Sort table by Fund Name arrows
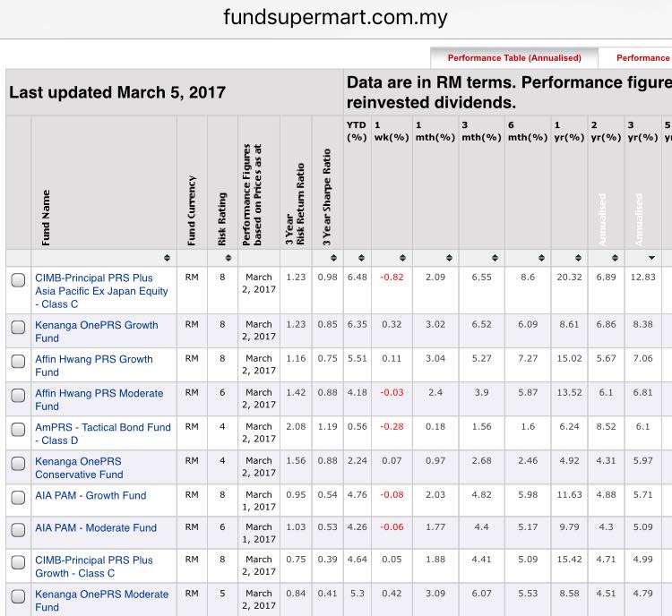This screenshot has height=616, width=672. [167, 258]
